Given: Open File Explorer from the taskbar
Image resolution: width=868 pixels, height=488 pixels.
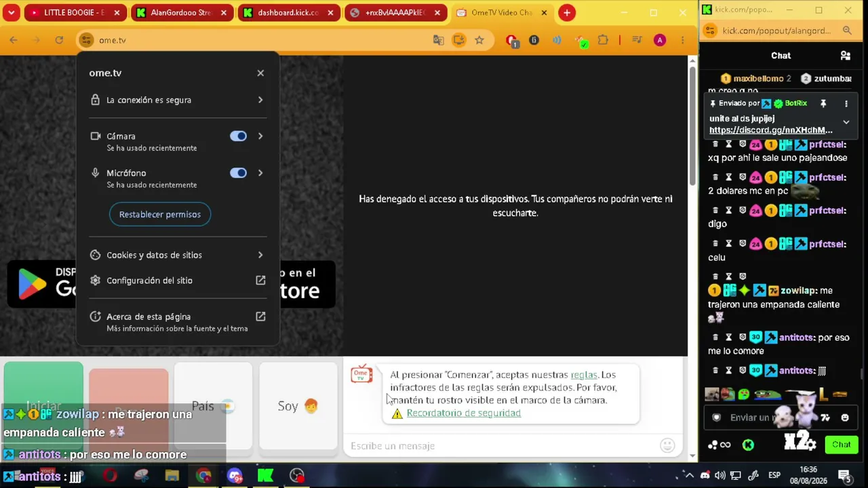Looking at the screenshot, I should [172, 476].
